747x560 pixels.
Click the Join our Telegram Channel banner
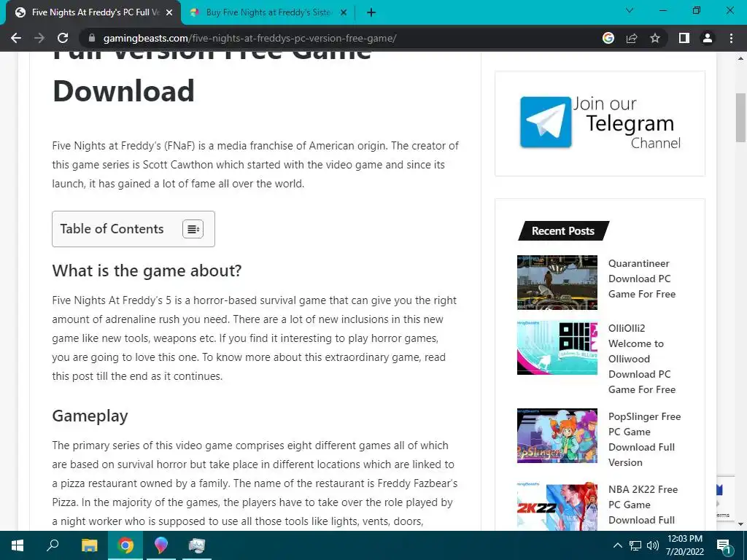[x=600, y=123]
